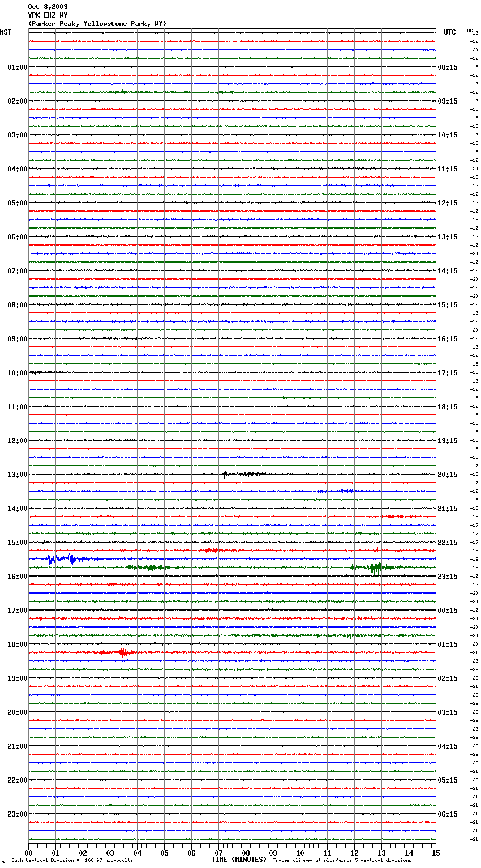Click the Parker Peak, Yellowstone Park location title
The height and width of the screenshot is (868, 481).
[97, 24]
